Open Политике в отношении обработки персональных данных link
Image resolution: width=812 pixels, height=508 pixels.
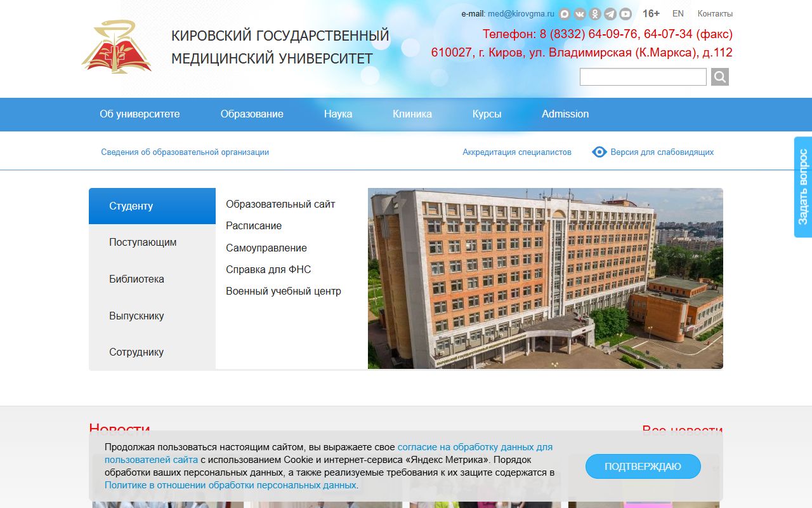point(232,485)
